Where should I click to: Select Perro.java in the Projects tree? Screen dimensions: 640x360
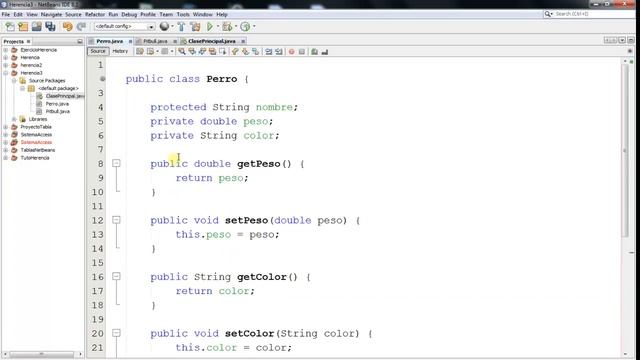(57, 104)
